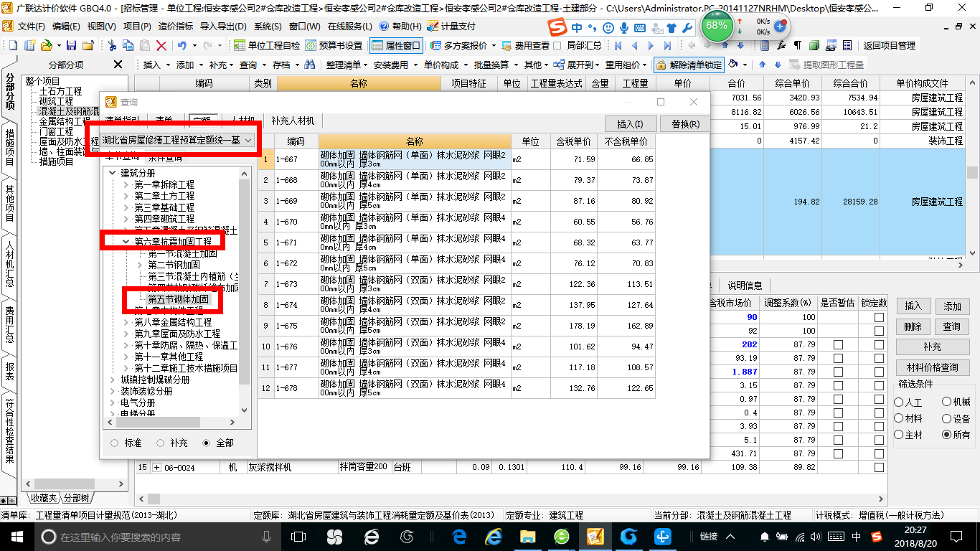Screen dimensions: 980x551
Task: Open the 造价指标 menu
Action: tap(176, 26)
